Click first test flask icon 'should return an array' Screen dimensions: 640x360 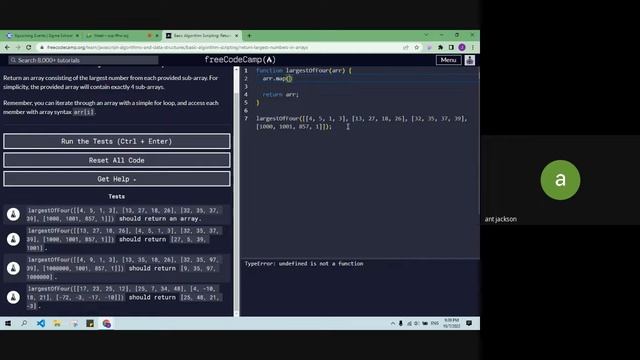click(x=13, y=214)
